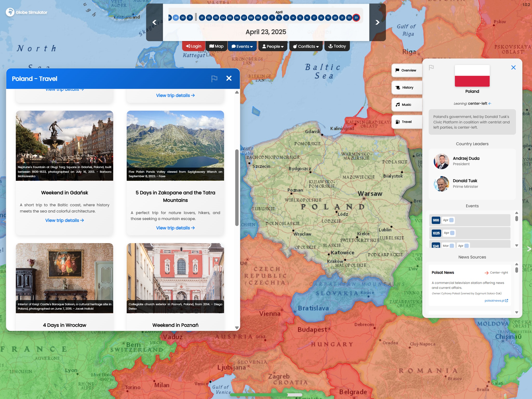The image size is (532, 399).
Task: Open the Travel side tab
Action: (407, 122)
